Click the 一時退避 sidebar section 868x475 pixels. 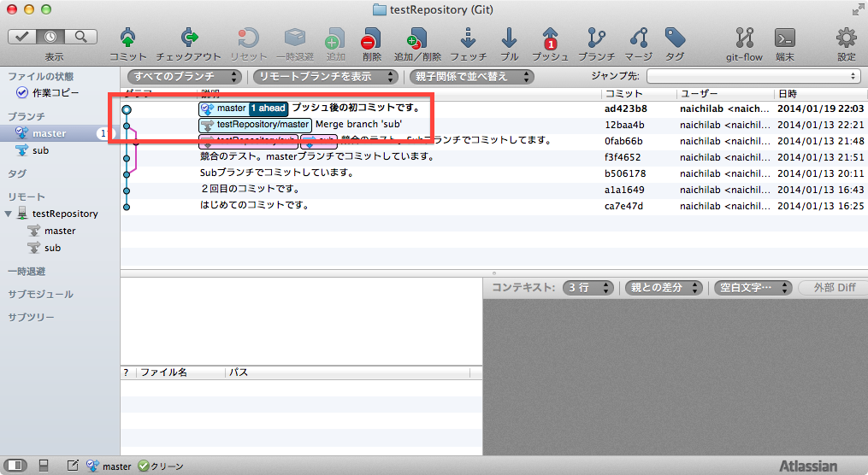click(27, 272)
